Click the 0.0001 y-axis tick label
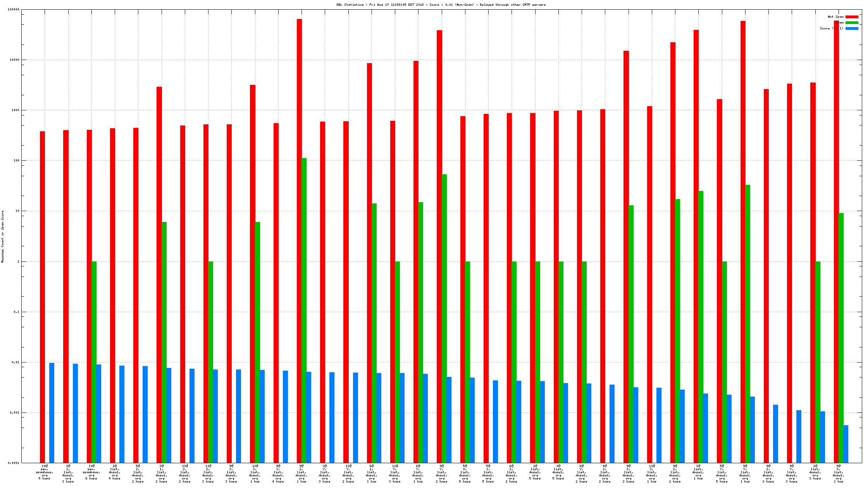This screenshot has height=488, width=868. click(x=14, y=463)
